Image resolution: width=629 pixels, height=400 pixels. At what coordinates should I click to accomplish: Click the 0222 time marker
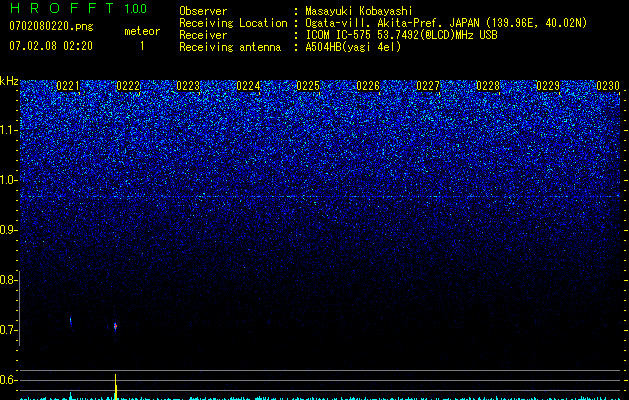coord(128,86)
